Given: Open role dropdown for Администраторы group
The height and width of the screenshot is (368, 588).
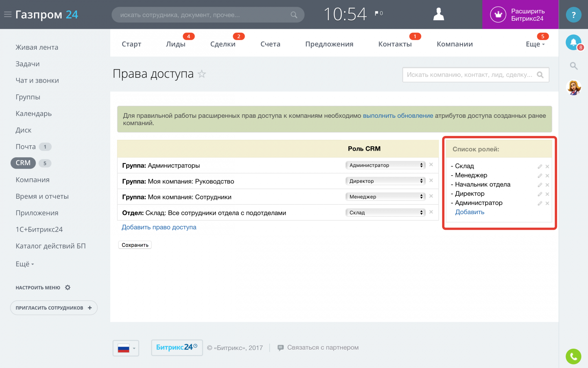Looking at the screenshot, I should point(385,165).
